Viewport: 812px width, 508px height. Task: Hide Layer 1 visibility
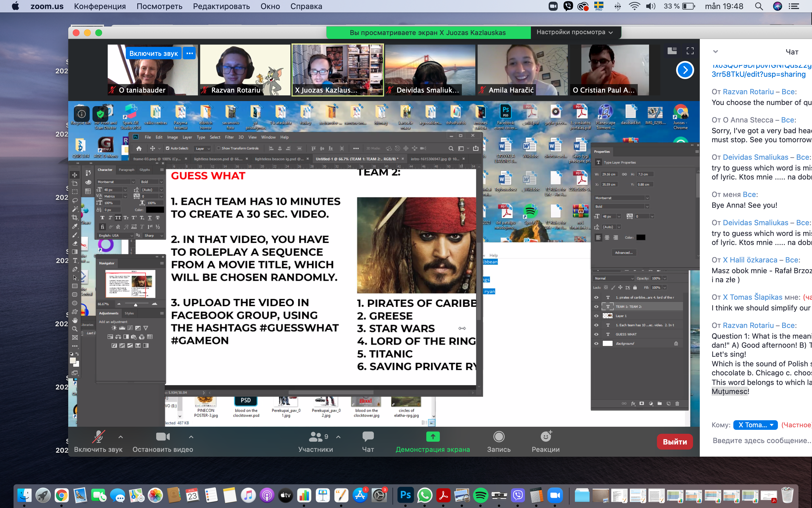[596, 316]
